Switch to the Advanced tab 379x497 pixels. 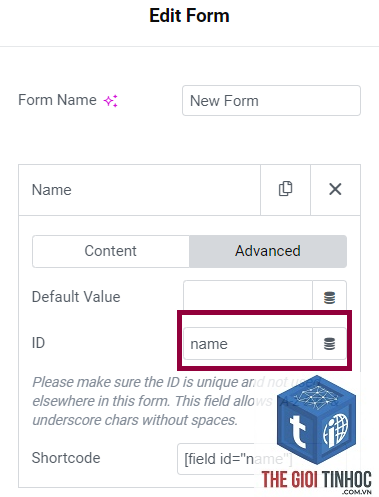click(x=268, y=251)
